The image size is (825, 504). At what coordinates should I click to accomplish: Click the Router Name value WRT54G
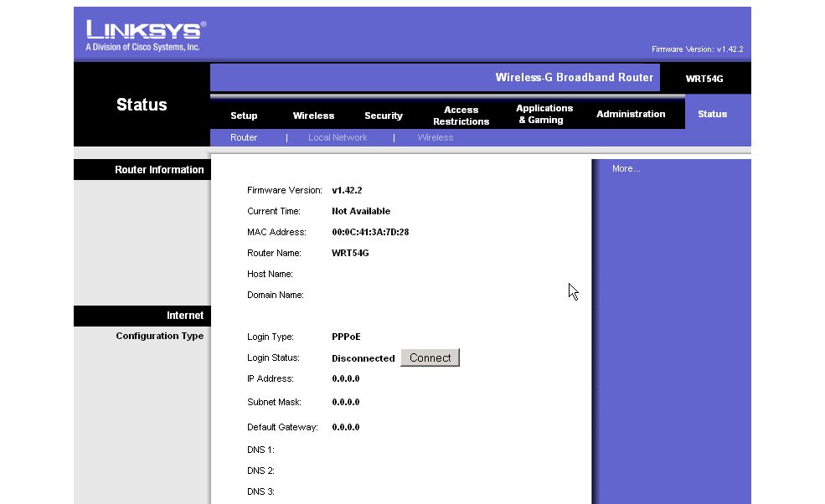pos(350,253)
